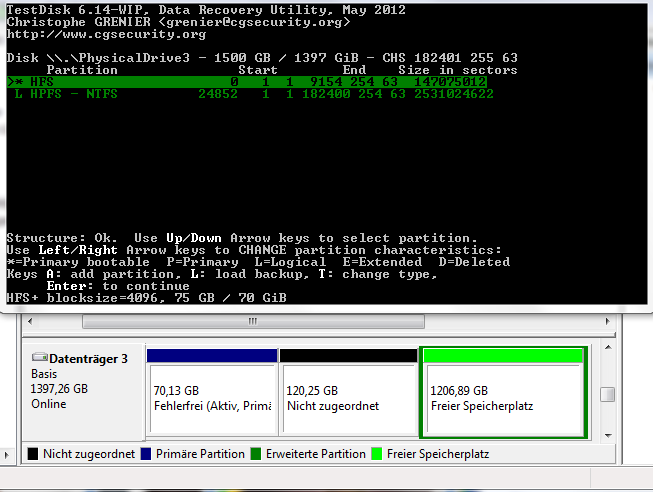The image size is (653, 492).
Task: Click the dark green Erweiterte Partition swatch
Action: (256, 454)
